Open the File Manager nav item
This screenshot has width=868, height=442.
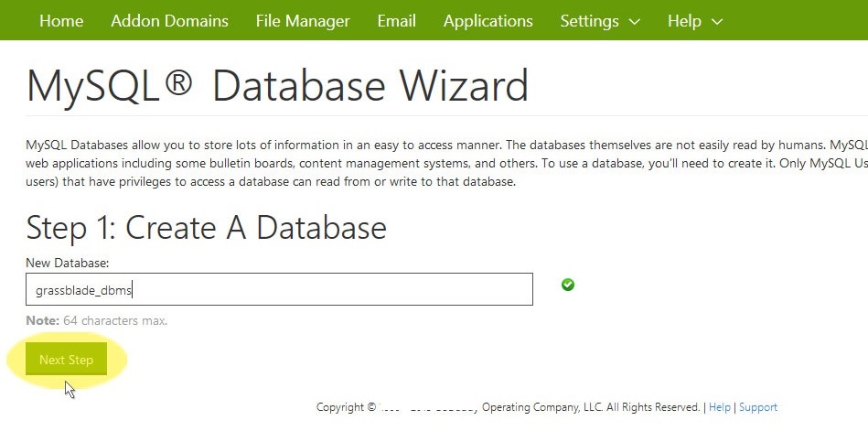[x=303, y=20]
